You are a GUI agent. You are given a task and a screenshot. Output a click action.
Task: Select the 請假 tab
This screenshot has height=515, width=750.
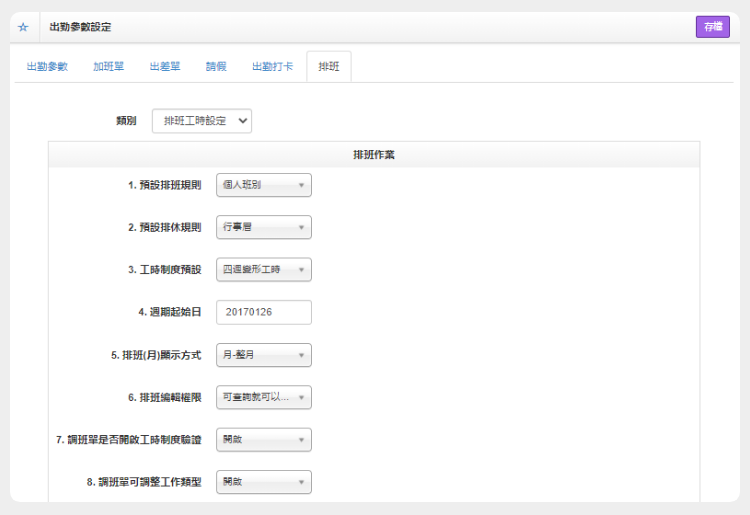215,67
